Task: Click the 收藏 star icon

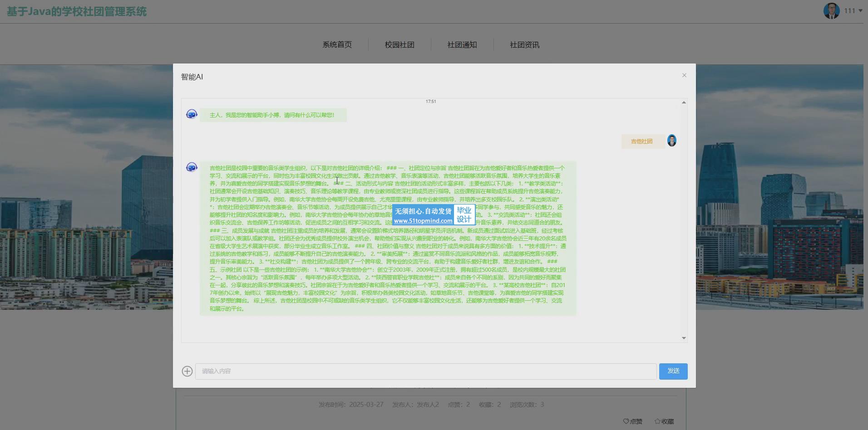Action: [657, 421]
